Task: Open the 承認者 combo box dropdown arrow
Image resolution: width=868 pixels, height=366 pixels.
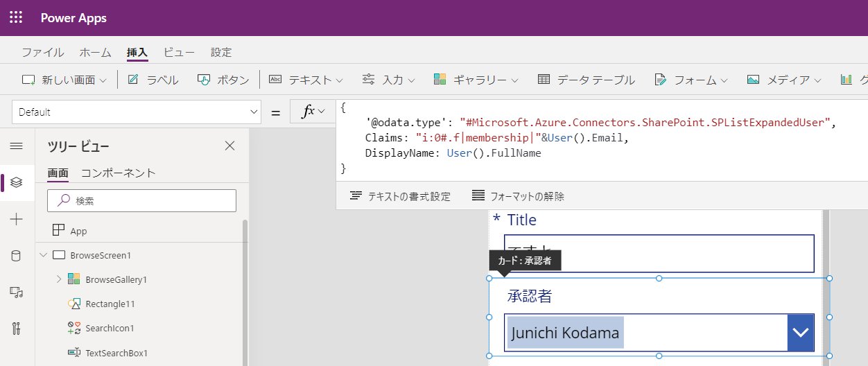Action: point(801,333)
